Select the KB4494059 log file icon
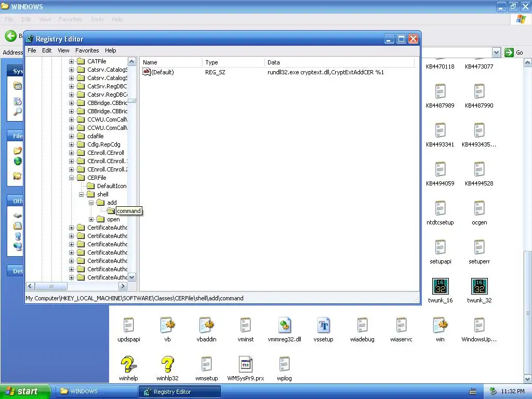This screenshot has width=532, height=399. pos(440,170)
